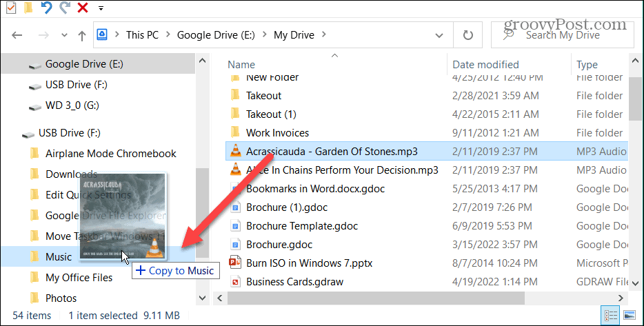Switch to large thumbnails view in status bar
644x326 pixels.
629,315
